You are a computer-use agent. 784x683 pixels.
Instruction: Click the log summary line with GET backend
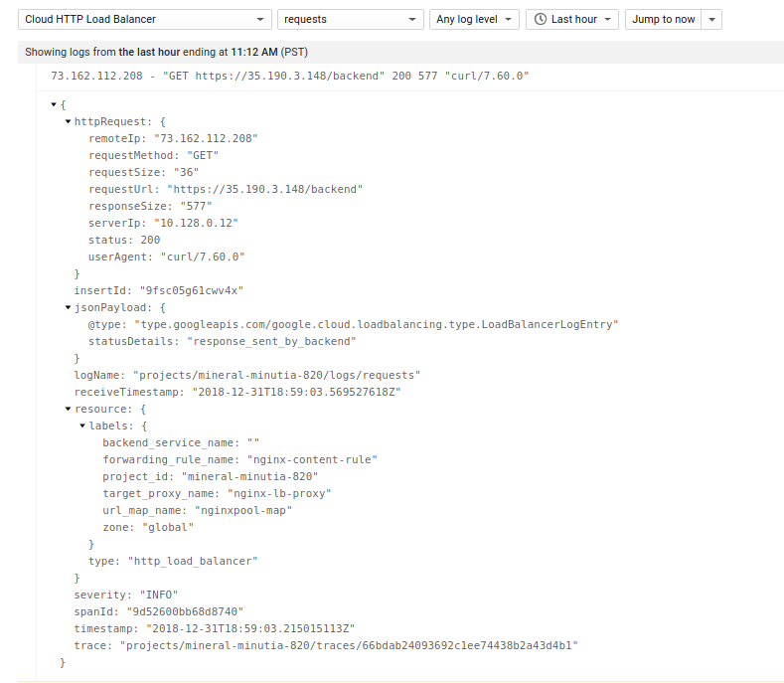(290, 77)
